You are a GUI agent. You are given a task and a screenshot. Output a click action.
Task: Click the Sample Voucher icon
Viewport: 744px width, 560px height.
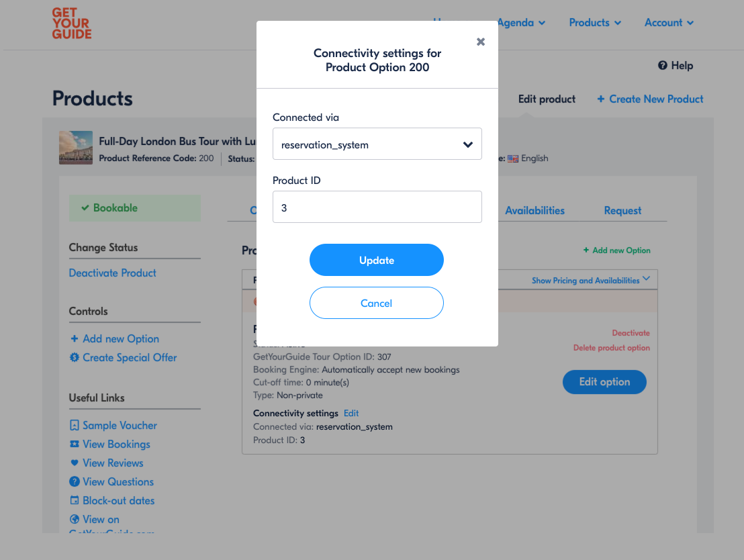75,425
